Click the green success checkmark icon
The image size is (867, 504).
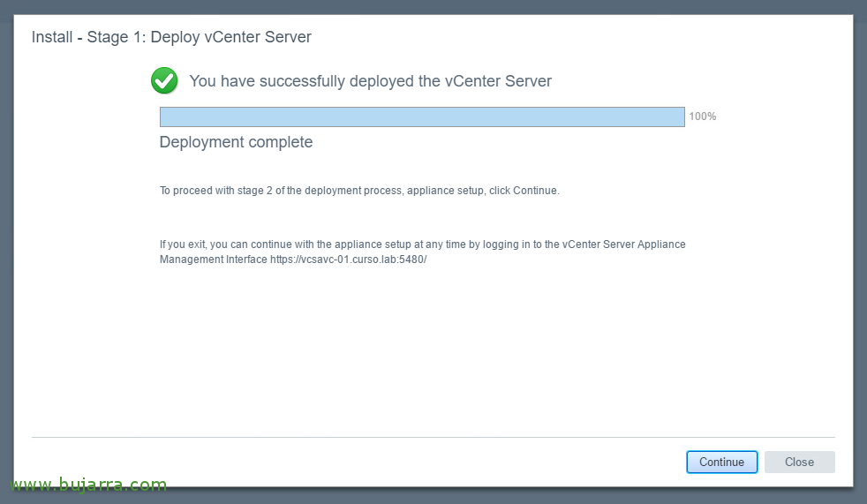pyautogui.click(x=164, y=80)
